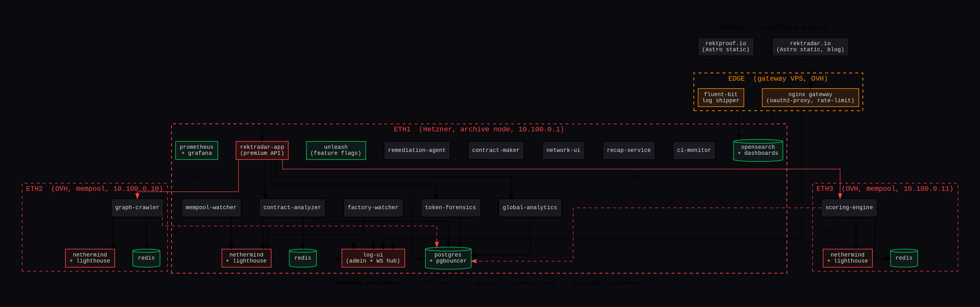Viewport: 980px width, 307px height.
Task: Click the token-forensics node
Action: point(450,208)
